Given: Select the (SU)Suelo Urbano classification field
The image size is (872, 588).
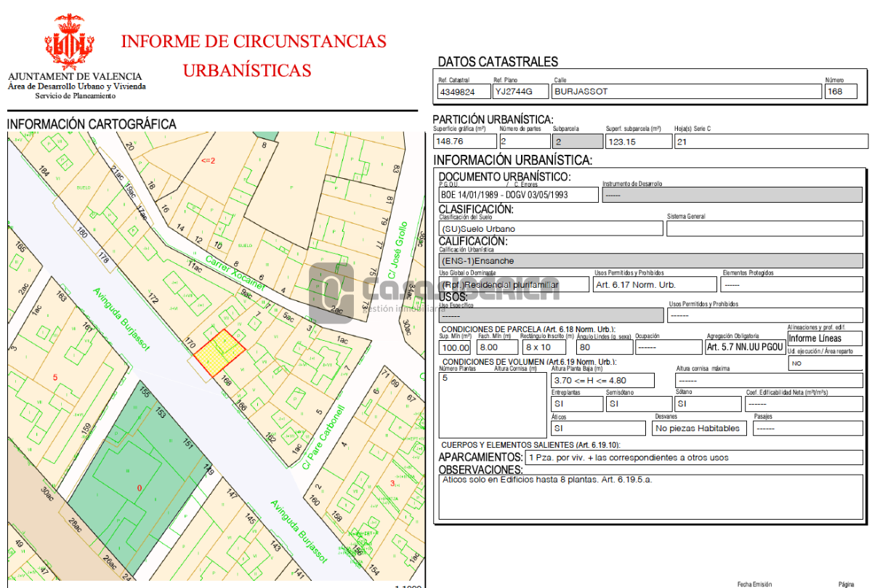Looking at the screenshot, I should tap(551, 228).
